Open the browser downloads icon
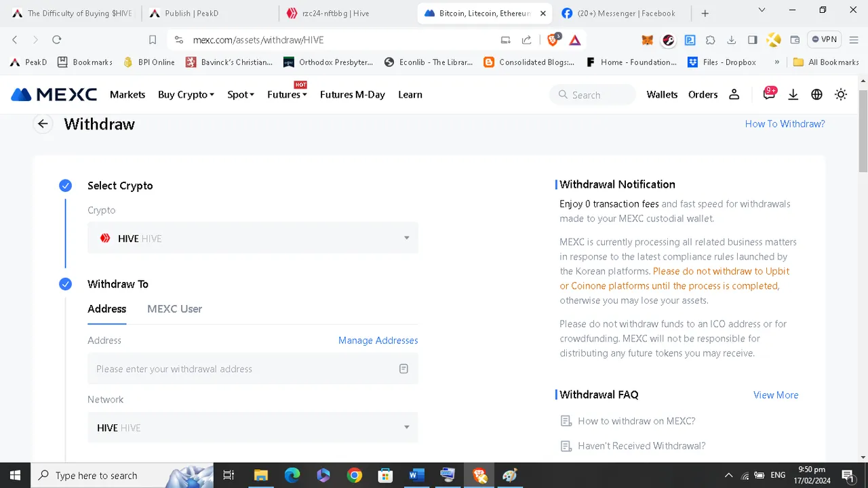This screenshot has width=868, height=488. [x=732, y=40]
